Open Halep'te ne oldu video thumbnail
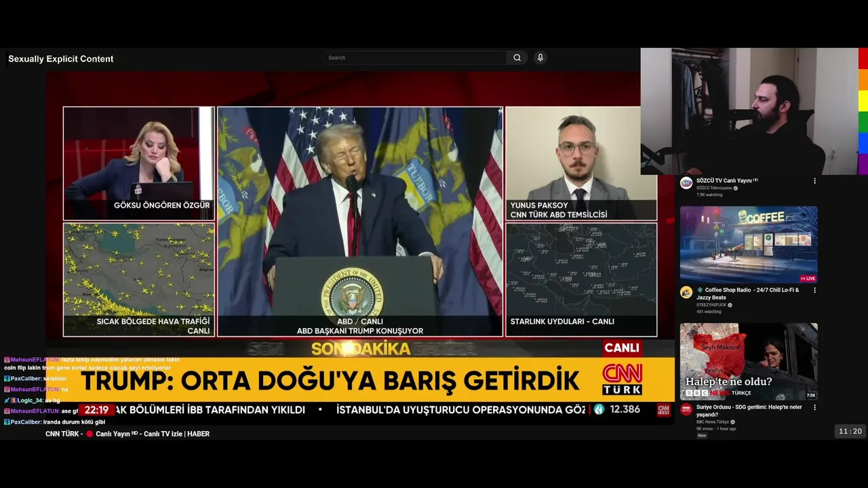This screenshot has width=868, height=488. [749, 361]
